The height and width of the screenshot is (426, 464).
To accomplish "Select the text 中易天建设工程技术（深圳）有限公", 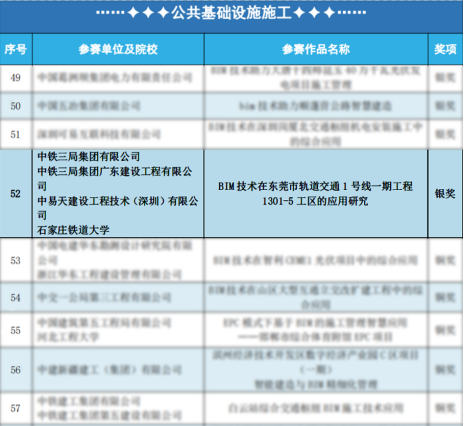I will 118,201.
